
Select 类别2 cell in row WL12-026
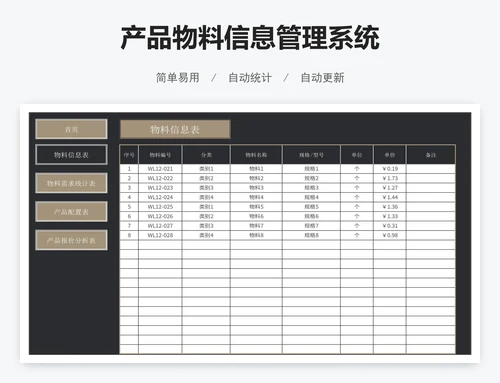[x=206, y=216]
